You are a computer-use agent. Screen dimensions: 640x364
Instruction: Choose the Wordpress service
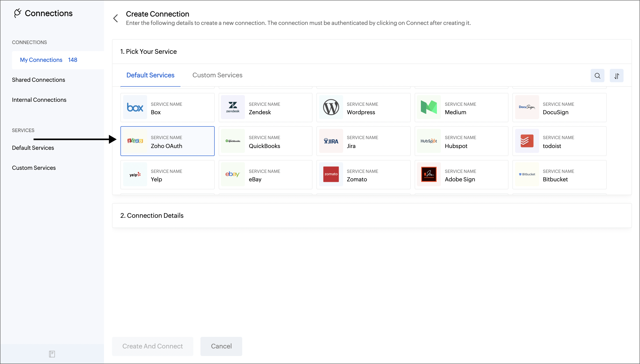coord(363,108)
